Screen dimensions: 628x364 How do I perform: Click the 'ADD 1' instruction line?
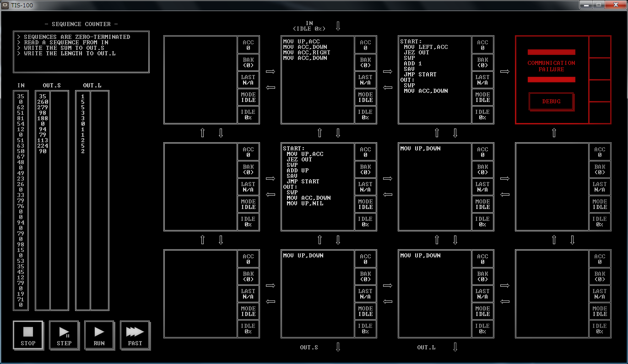pyautogui.click(x=412, y=64)
